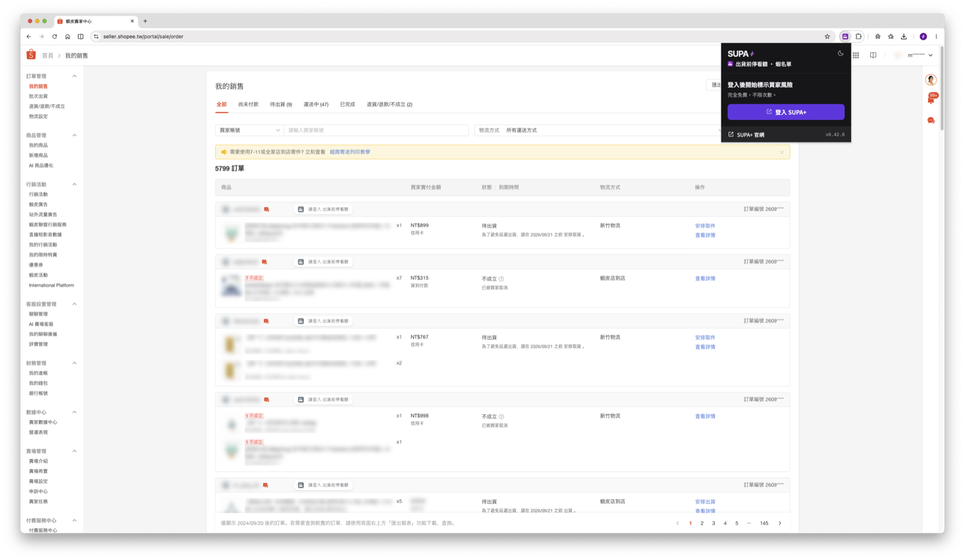The width and height of the screenshot is (965, 560).
Task: Click 查看詳情 for the NT$998 order
Action: [705, 417]
